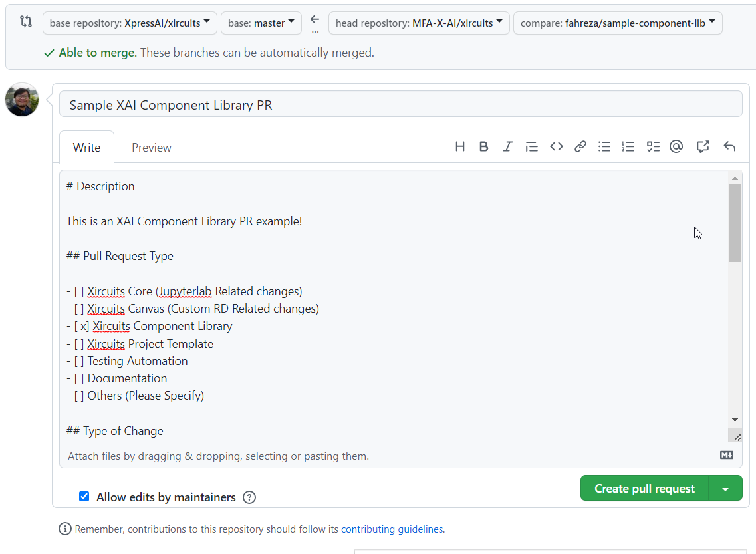Screen dimensions: 756x554
Task: Click Create pull request button
Action: point(644,488)
